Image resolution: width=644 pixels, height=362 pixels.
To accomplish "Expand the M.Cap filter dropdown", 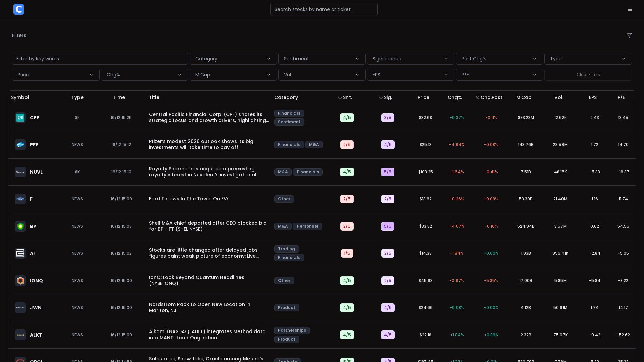I will click(233, 75).
